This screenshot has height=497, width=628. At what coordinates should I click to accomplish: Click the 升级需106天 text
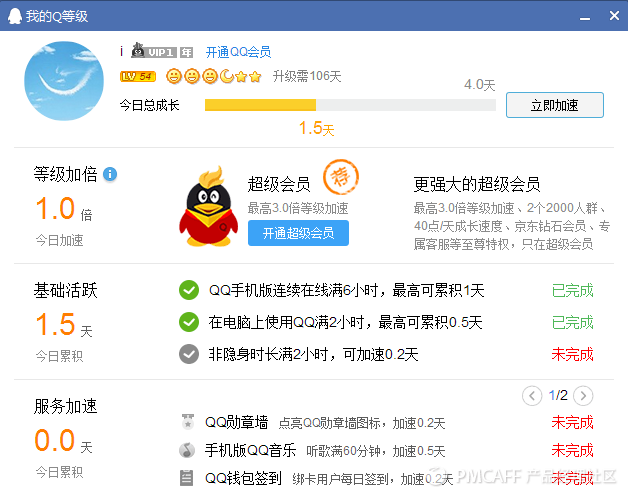point(307,76)
